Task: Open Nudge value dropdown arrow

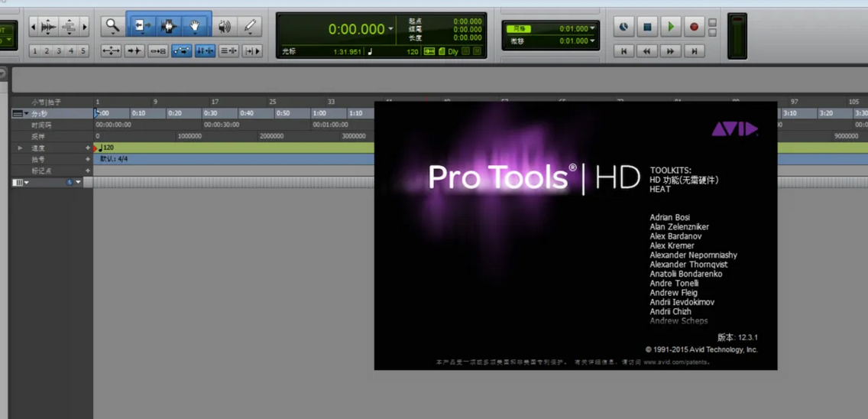Action: pos(592,41)
